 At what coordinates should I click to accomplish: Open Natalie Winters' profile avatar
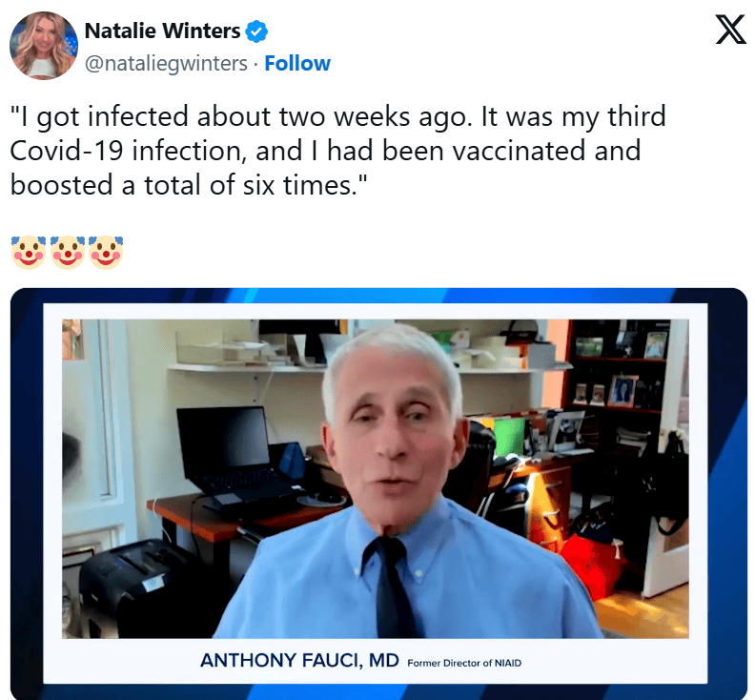(x=43, y=46)
